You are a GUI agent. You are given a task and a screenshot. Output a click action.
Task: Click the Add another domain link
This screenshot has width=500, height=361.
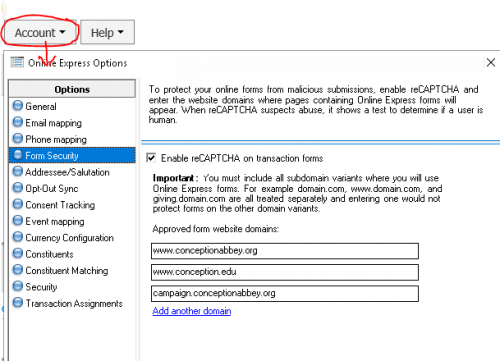click(x=192, y=311)
